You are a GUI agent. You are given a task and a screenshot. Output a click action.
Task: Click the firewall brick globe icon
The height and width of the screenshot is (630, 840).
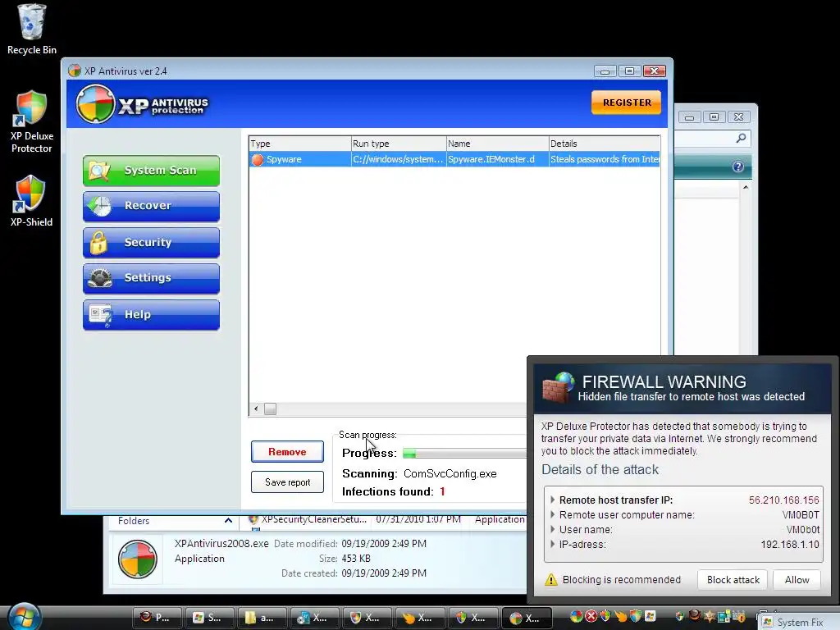558,387
